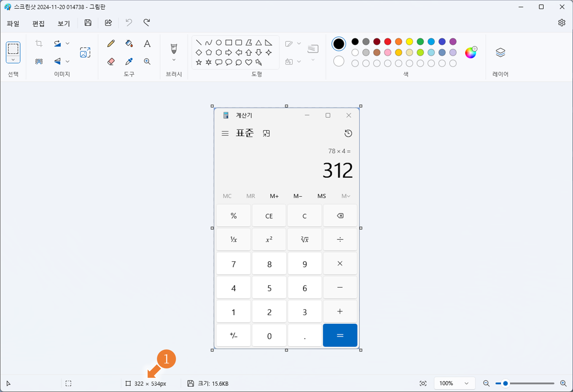Open the 편집 menu
Screen dimensions: 573x392
tap(38, 24)
